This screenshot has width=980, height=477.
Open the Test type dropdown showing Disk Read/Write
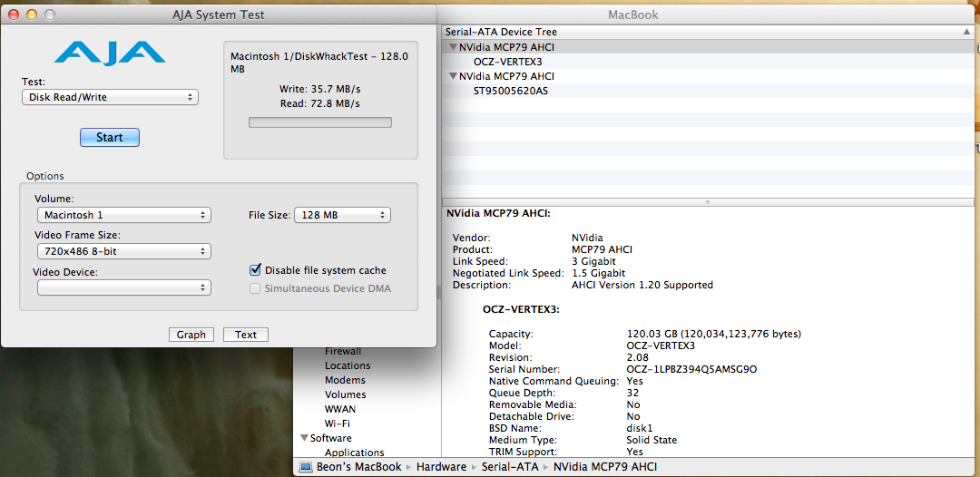click(x=110, y=97)
